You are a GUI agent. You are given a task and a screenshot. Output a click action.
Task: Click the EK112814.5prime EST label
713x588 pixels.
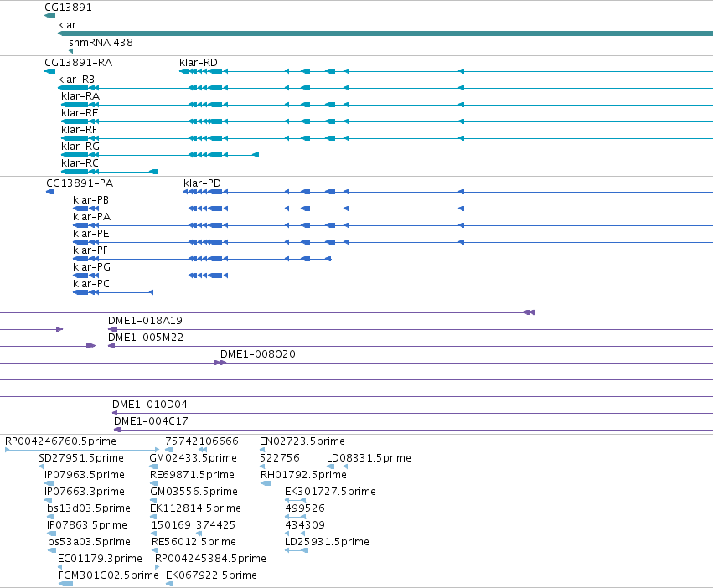point(195,508)
